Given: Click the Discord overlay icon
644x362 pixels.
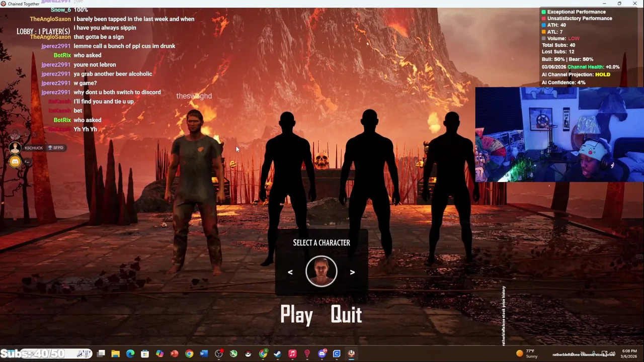Looking at the screenshot, I should pos(15,161).
